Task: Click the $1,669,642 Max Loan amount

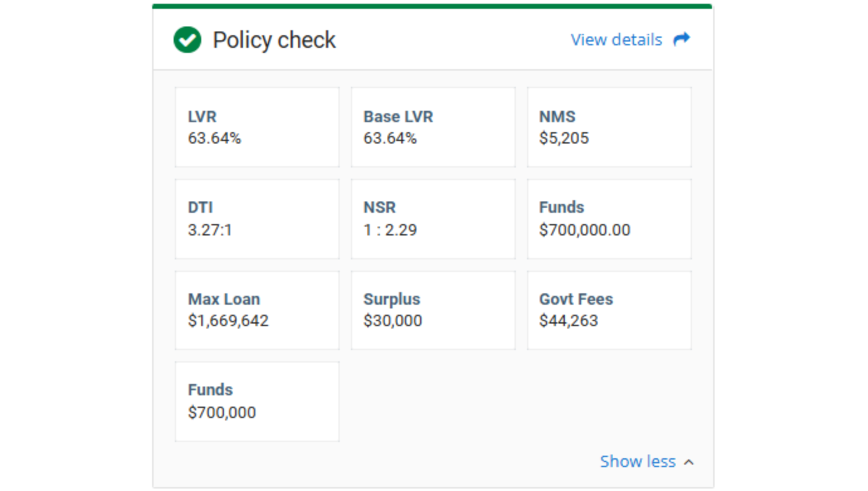Action: [x=228, y=321]
